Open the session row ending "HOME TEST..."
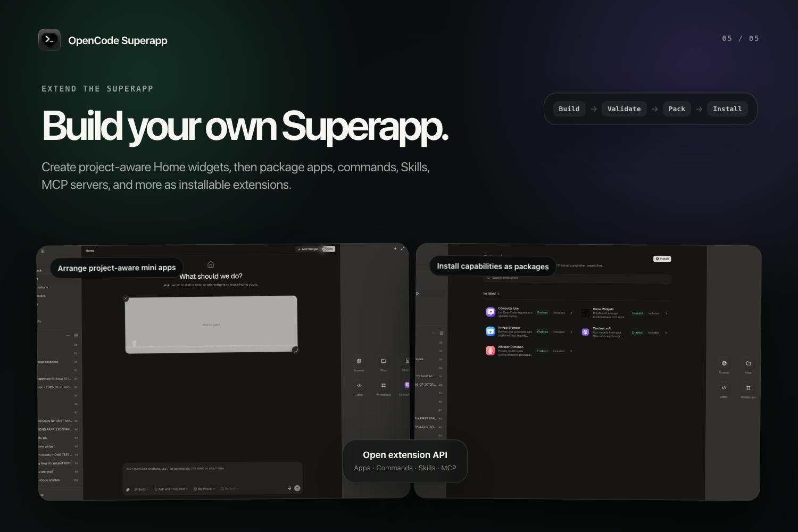The width and height of the screenshot is (798, 532). tap(59, 455)
